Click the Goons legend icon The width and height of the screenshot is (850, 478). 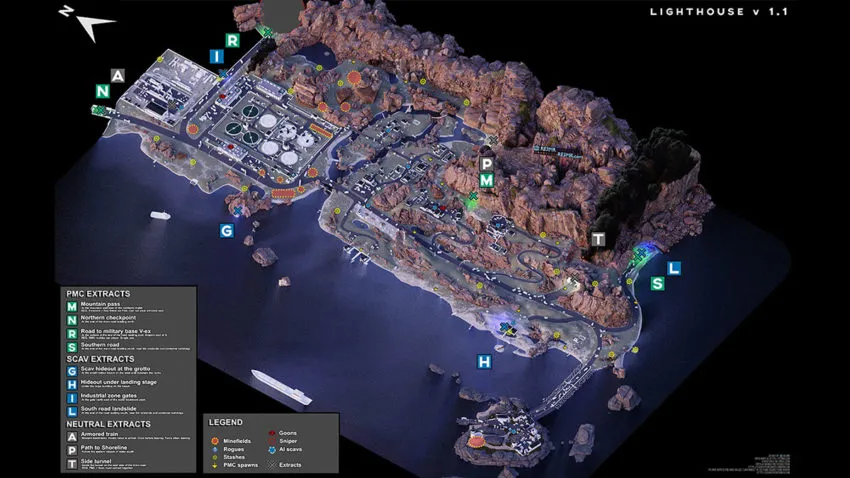pyautogui.click(x=272, y=433)
